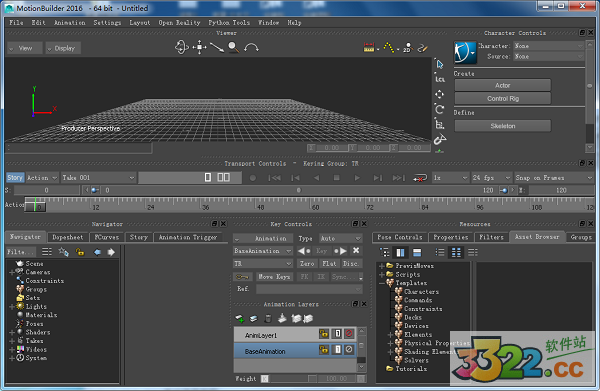Screen dimensions: 600x391
Task: Open the Animation menu
Action: pyautogui.click(x=69, y=23)
